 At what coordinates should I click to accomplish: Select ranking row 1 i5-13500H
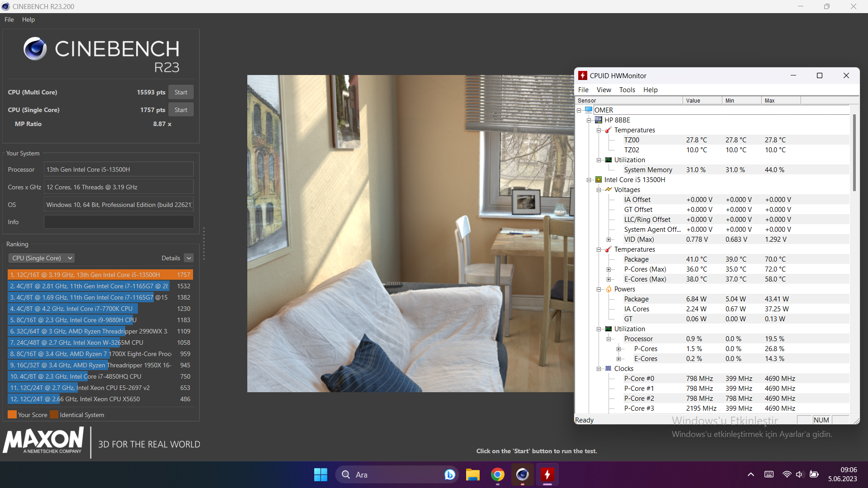[100, 275]
